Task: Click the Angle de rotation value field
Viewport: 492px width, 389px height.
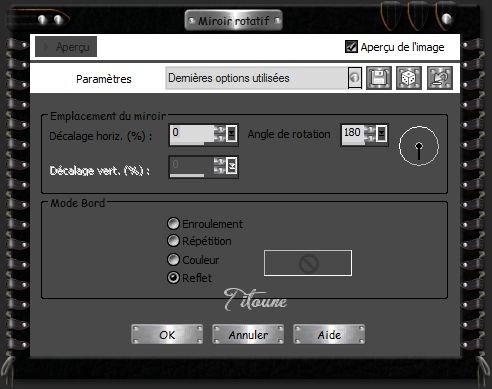Action: [353, 133]
